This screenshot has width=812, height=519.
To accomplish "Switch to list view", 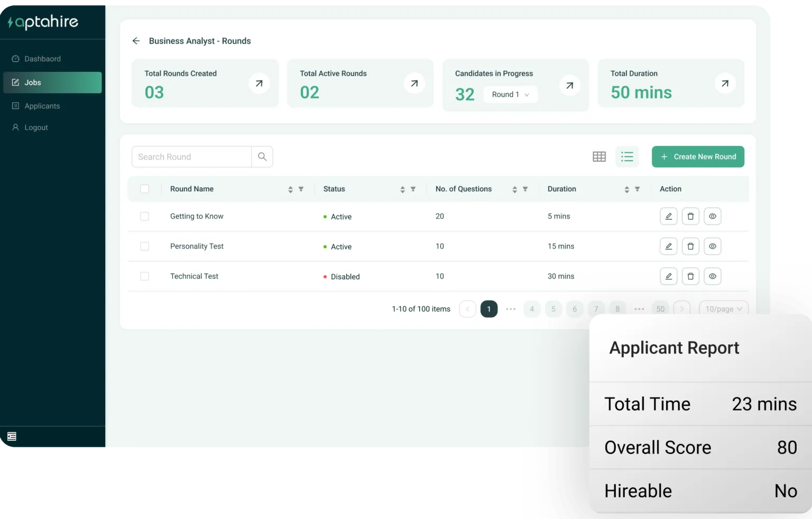I will tap(627, 157).
